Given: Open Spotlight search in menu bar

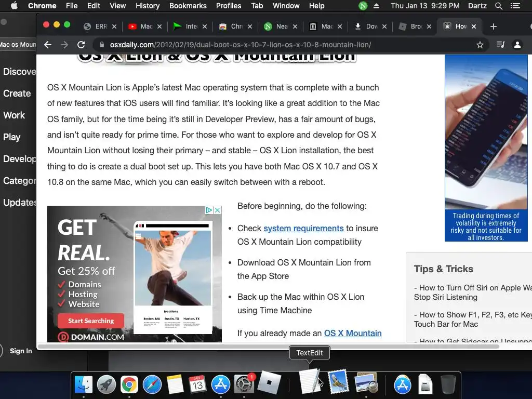Looking at the screenshot, I should point(498,6).
